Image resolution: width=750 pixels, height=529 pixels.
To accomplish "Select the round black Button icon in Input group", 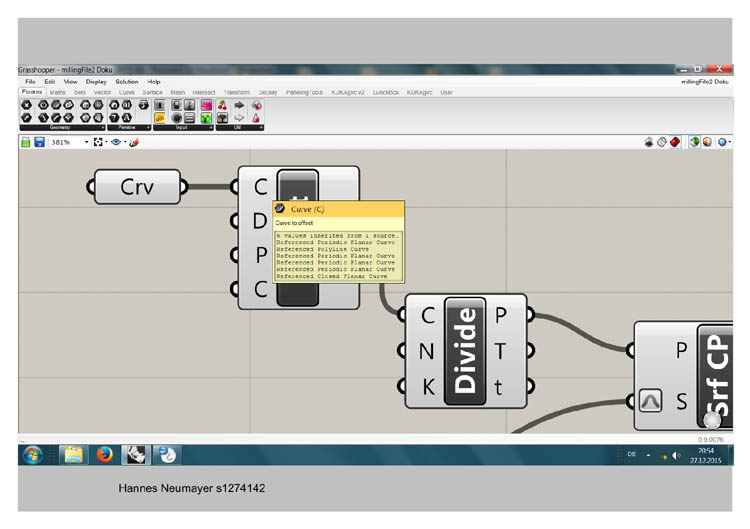I will [x=176, y=118].
